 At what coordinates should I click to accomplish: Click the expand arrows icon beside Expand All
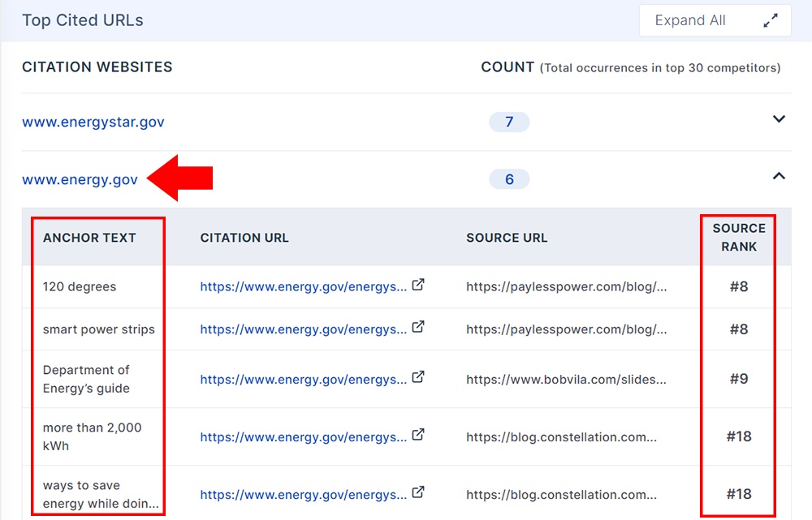pos(771,20)
